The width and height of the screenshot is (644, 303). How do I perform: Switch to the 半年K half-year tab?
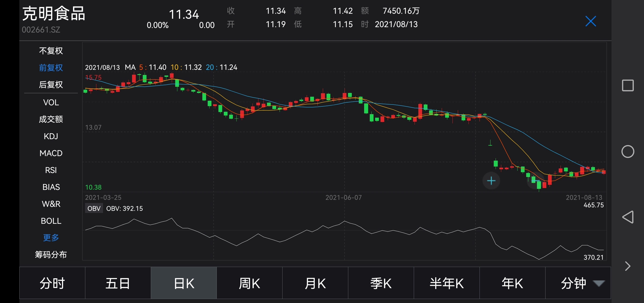(447, 283)
